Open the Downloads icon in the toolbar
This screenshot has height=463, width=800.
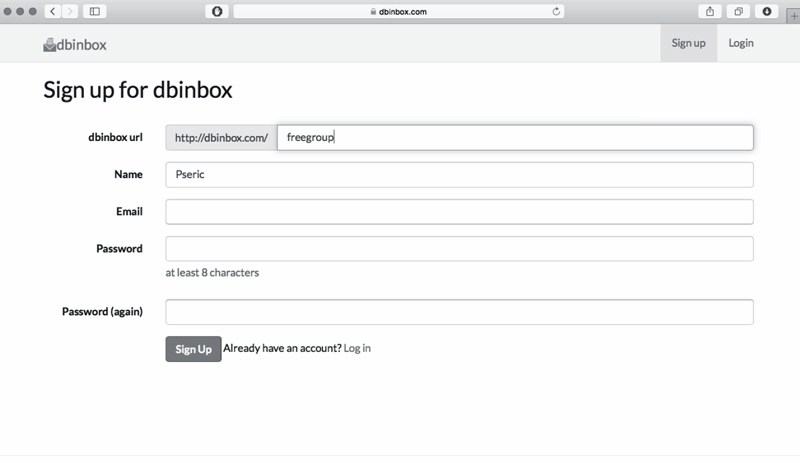click(x=767, y=11)
